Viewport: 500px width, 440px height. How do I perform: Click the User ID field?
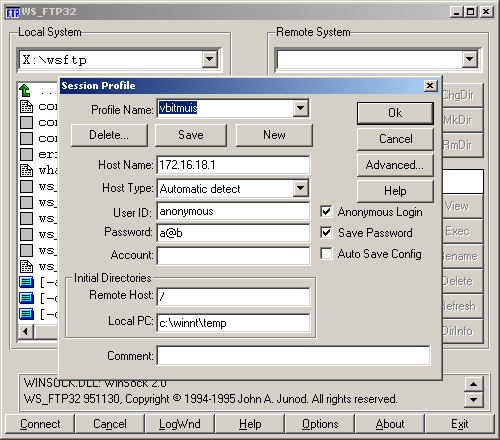[233, 211]
